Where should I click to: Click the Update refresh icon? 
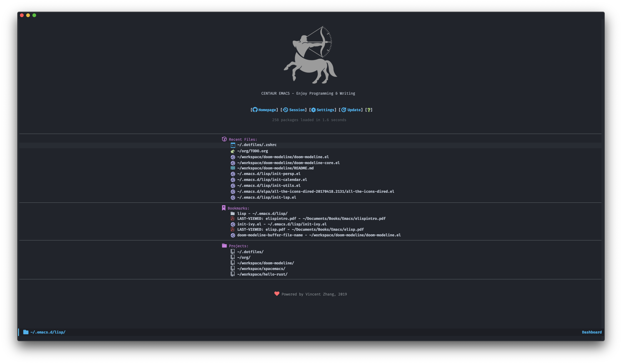coord(344,110)
